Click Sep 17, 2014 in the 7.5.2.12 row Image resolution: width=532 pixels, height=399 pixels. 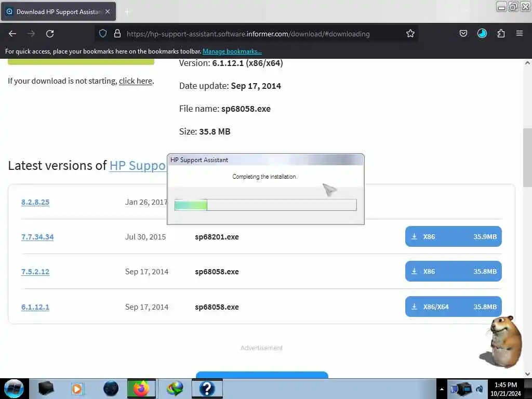coord(147,272)
